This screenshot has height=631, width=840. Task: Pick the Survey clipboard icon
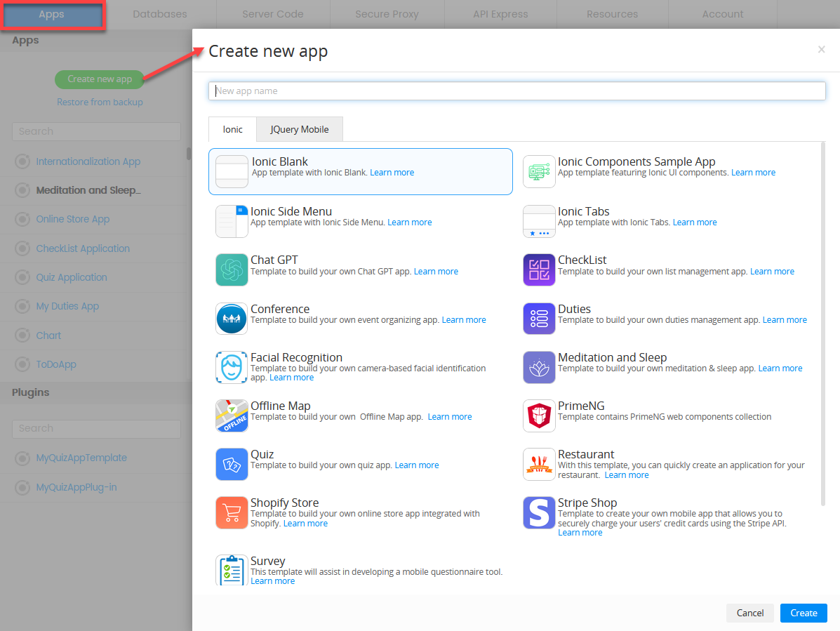232,570
